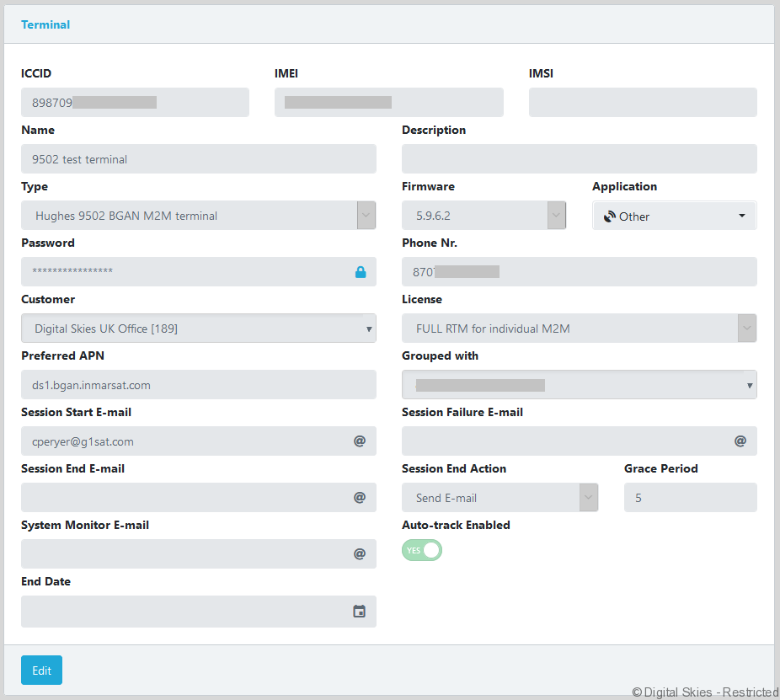Image resolution: width=780 pixels, height=700 pixels.
Task: Click the @ icon in Session Start E-mail
Action: (360, 441)
